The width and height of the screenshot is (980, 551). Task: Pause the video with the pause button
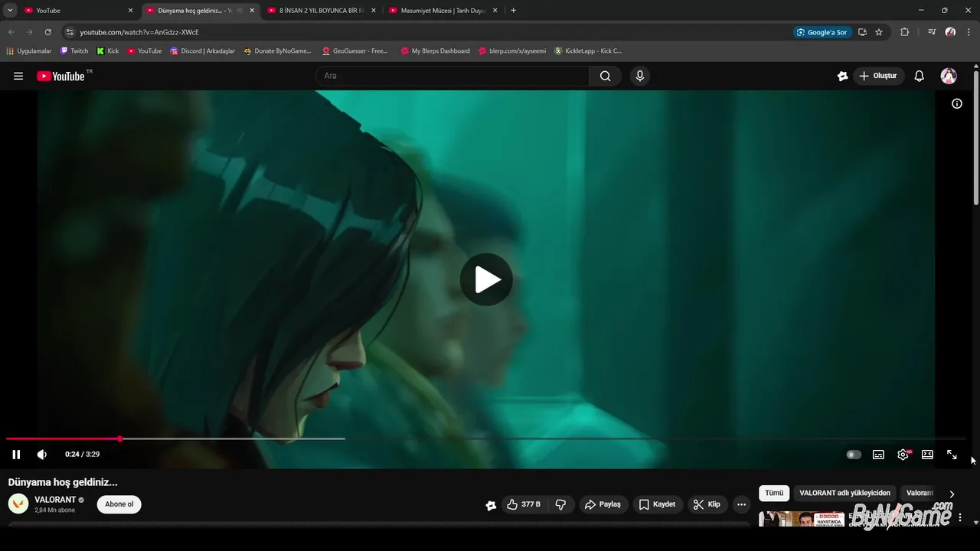16,455
